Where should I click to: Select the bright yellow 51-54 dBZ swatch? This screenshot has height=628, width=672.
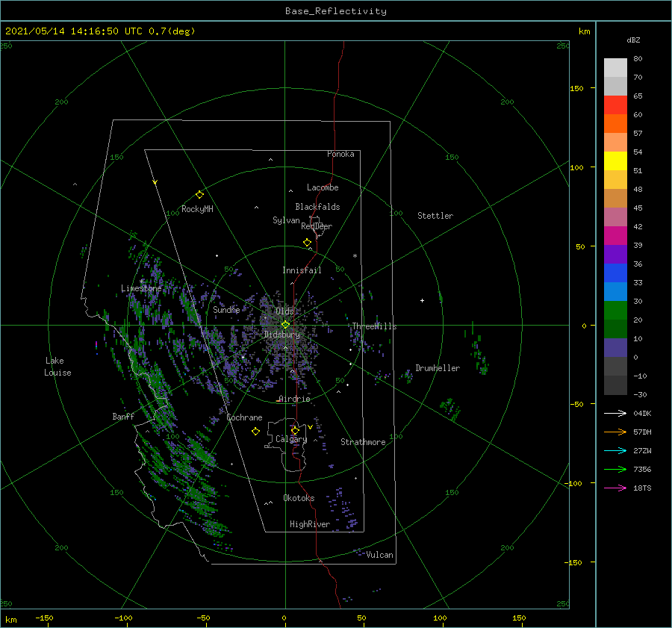[615, 161]
